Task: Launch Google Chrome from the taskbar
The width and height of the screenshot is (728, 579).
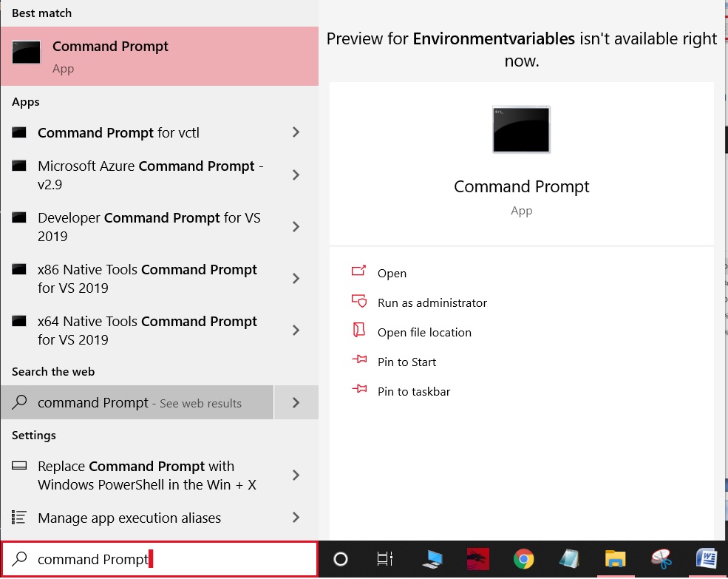Action: [x=523, y=559]
